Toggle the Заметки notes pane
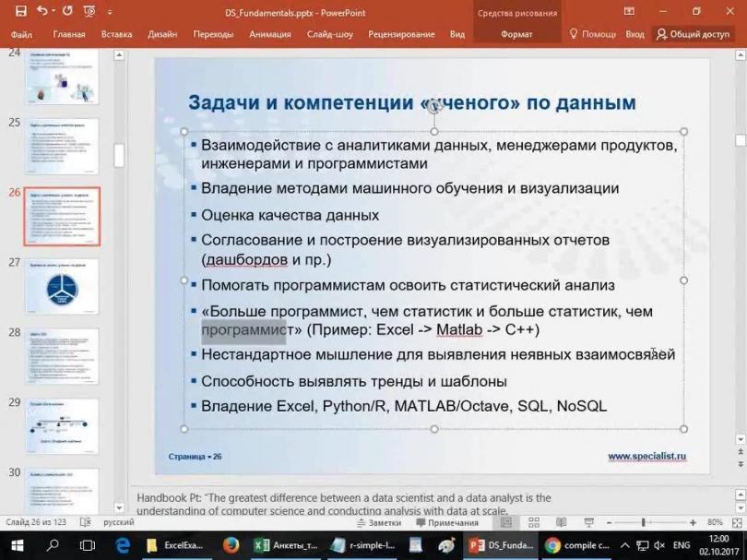Viewport: 747px width, 560px height. [x=378, y=522]
